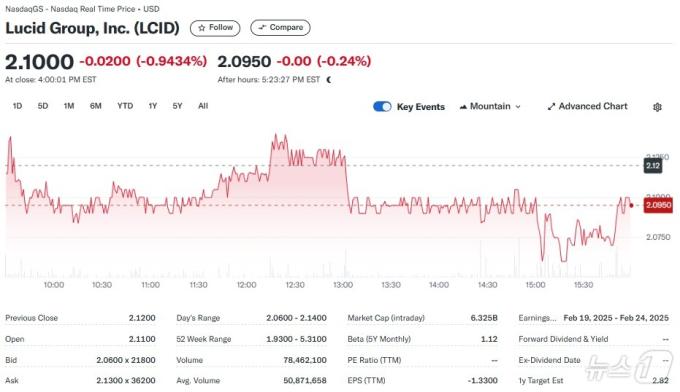Viewport: 680px width, 392px height.
Task: Click Earnings date Feb 19, 2025 - Feb 24, 2025
Action: [x=616, y=318]
